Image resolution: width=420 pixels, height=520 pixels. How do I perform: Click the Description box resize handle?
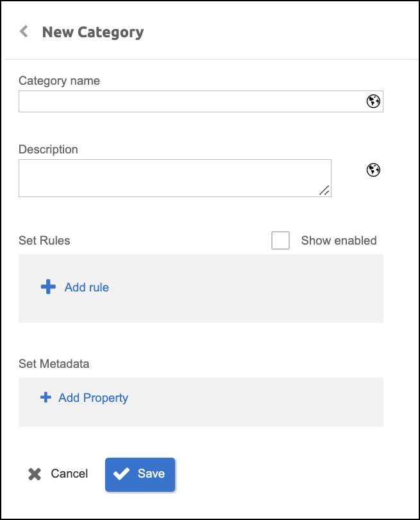click(324, 190)
